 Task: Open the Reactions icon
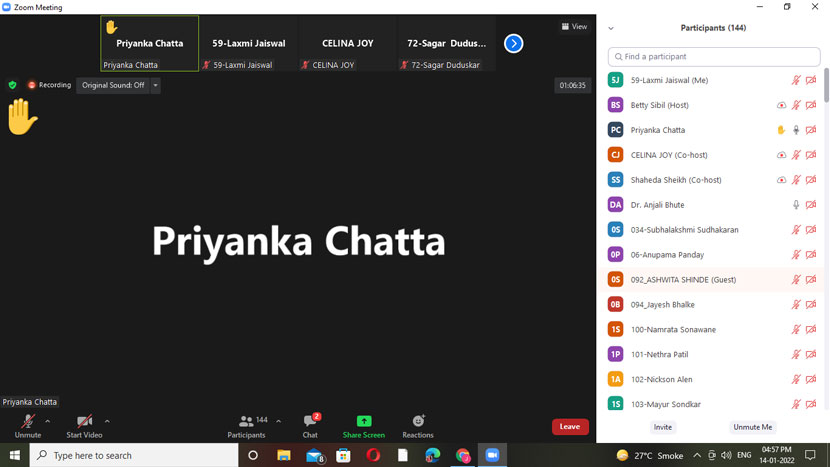(x=418, y=422)
